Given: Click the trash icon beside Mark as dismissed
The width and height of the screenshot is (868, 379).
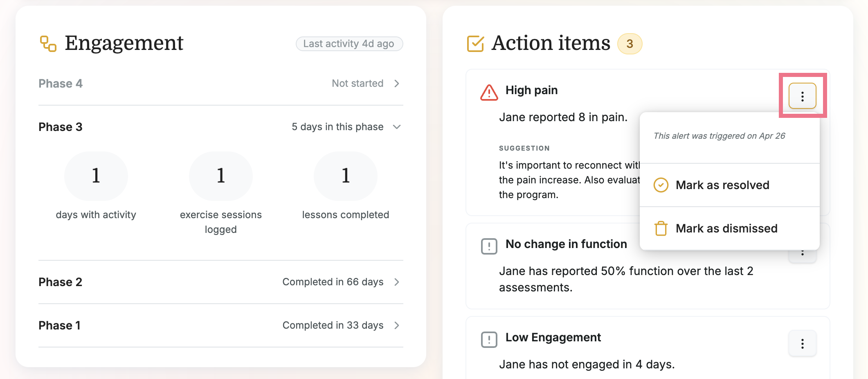Looking at the screenshot, I should tap(661, 228).
